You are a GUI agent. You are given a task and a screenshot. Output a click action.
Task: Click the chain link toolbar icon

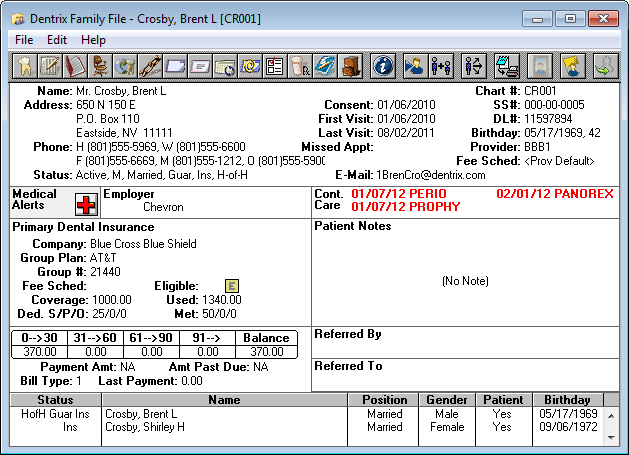(150, 66)
